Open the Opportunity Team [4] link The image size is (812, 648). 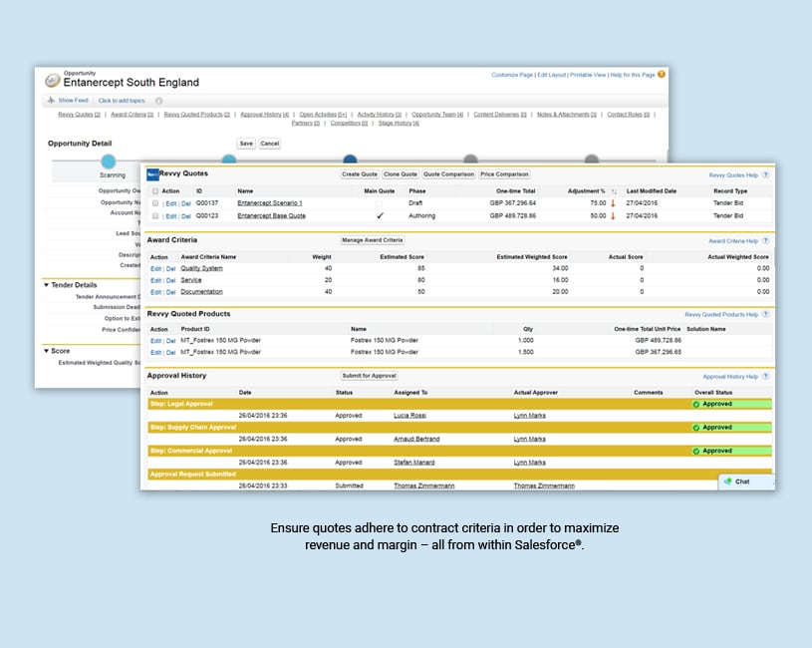tap(437, 115)
